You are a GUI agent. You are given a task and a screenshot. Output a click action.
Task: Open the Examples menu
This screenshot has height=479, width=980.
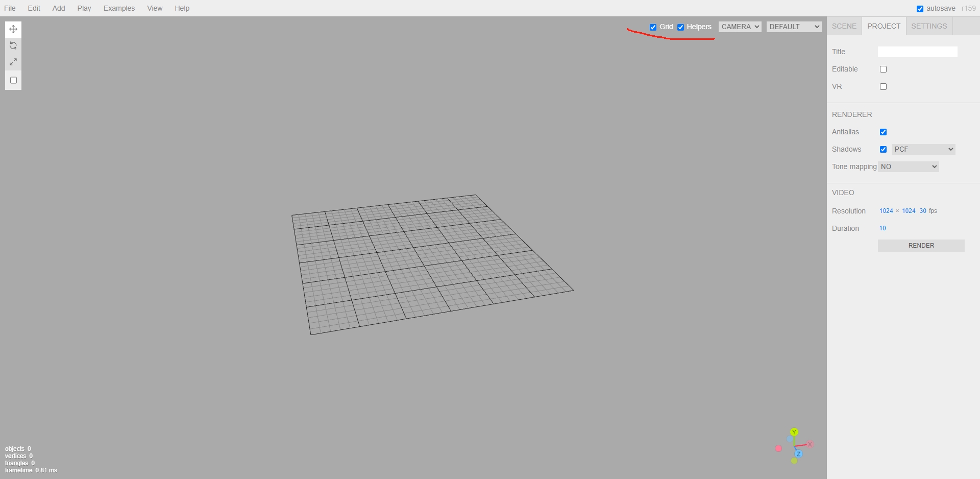pos(119,8)
